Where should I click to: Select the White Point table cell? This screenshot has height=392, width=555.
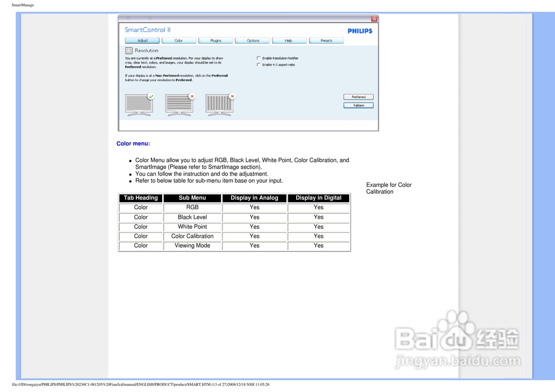pyautogui.click(x=193, y=227)
